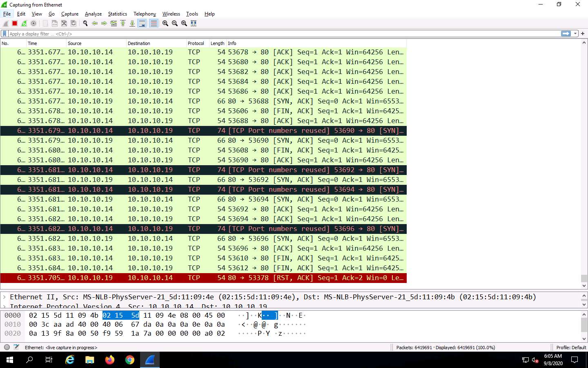Toggle auto-scroll during live capture

tap(142, 23)
